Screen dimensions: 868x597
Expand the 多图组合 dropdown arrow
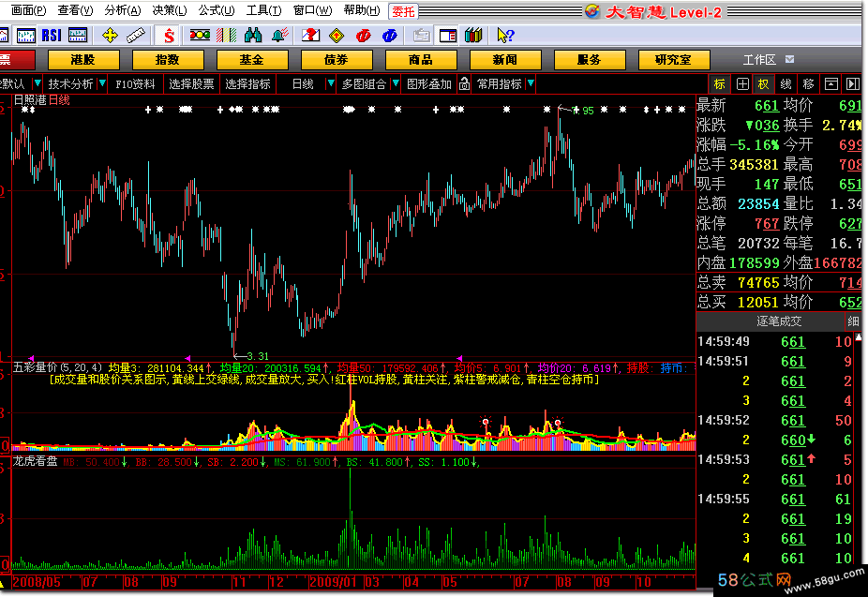396,83
